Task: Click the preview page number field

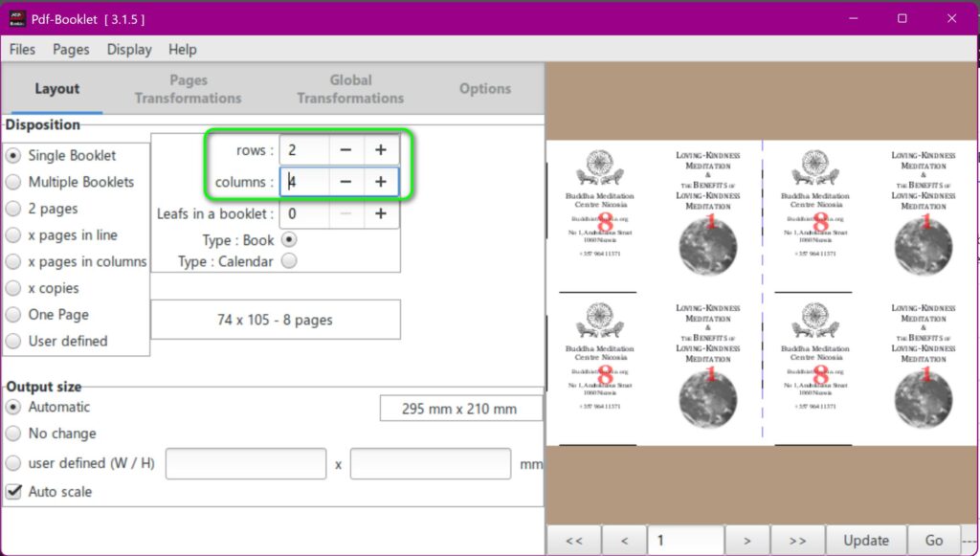Action: 686,541
